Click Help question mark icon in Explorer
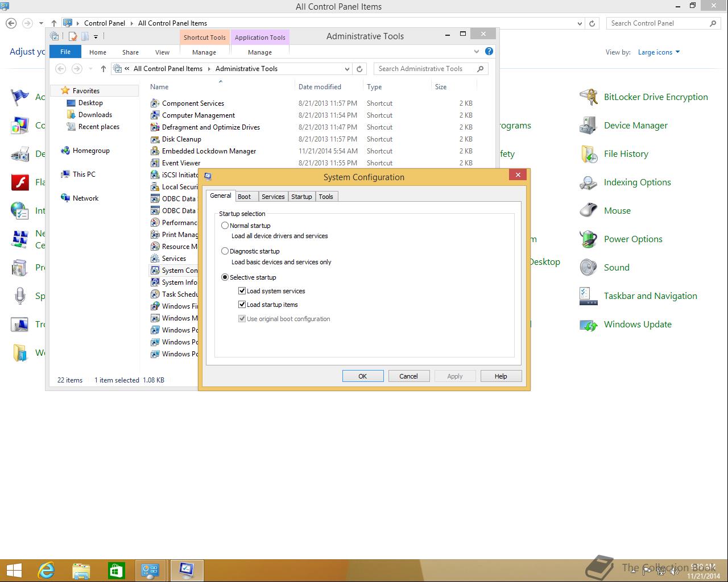Screen dimensions: 728x582 coord(489,51)
